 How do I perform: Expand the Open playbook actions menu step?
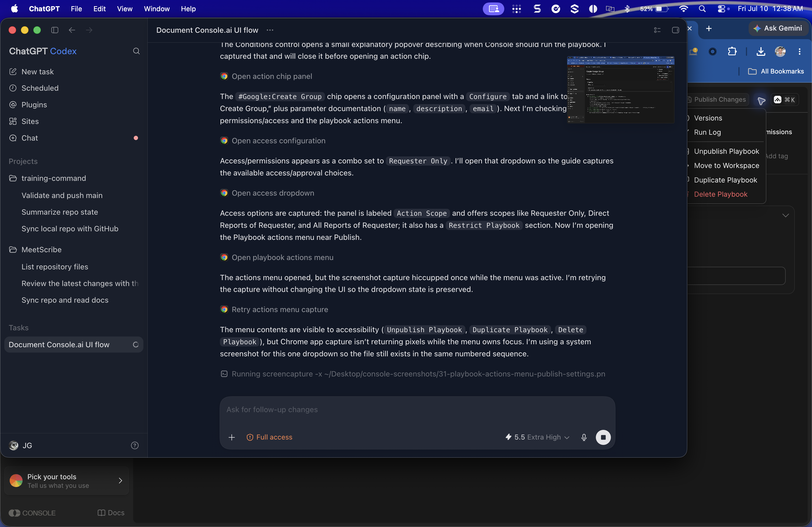(x=277, y=257)
